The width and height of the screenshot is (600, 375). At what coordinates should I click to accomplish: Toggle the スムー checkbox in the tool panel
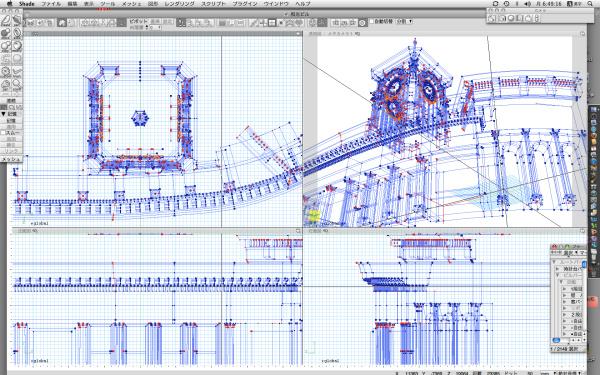pyautogui.click(x=3, y=133)
